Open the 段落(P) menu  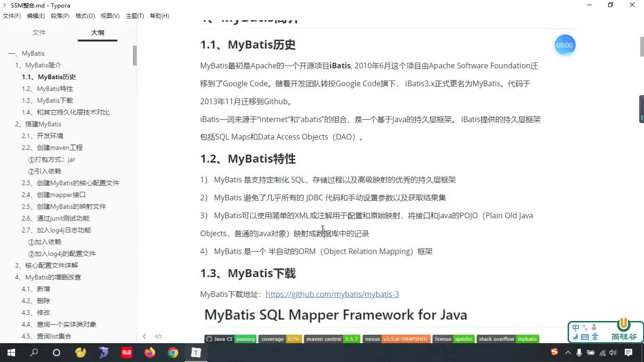pyautogui.click(x=60, y=16)
